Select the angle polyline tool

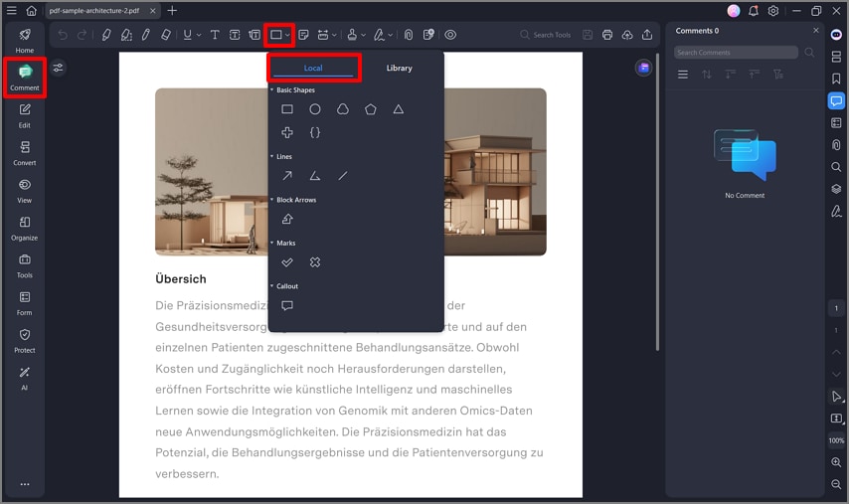pyautogui.click(x=314, y=175)
